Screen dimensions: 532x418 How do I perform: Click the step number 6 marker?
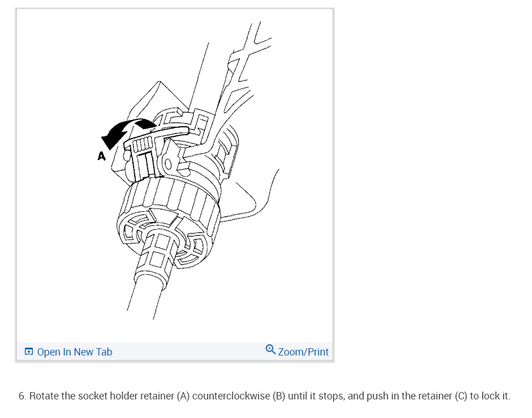click(x=22, y=396)
